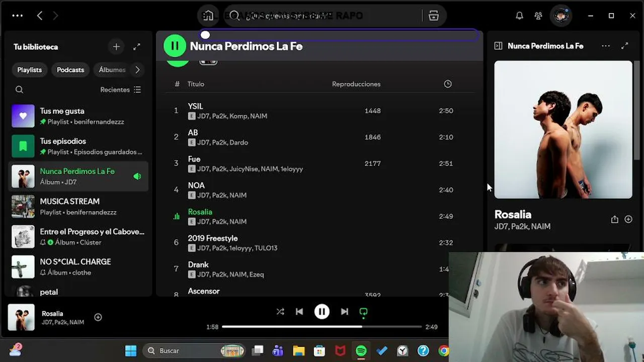
Task: Open artist JuicyNise from the Fue row
Action: click(245, 169)
